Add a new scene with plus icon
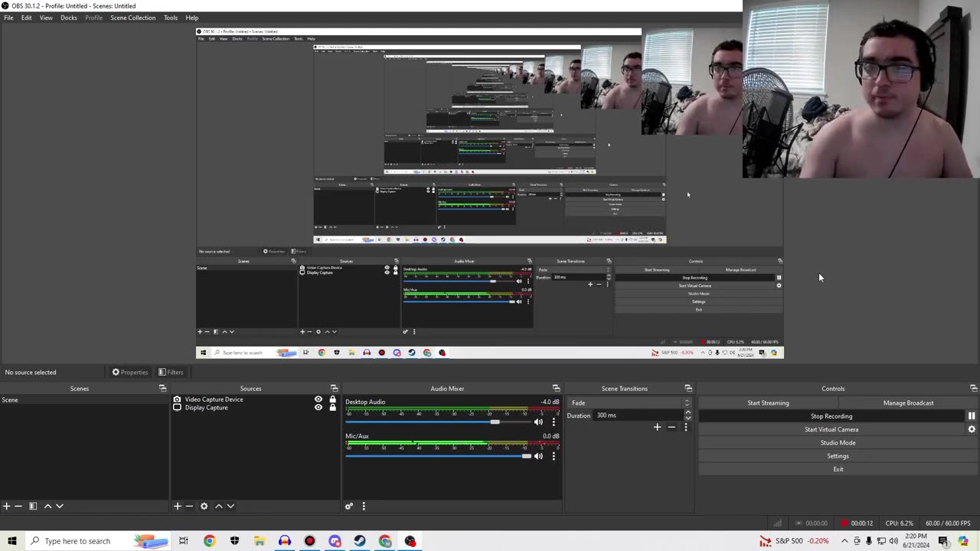 tap(6, 506)
